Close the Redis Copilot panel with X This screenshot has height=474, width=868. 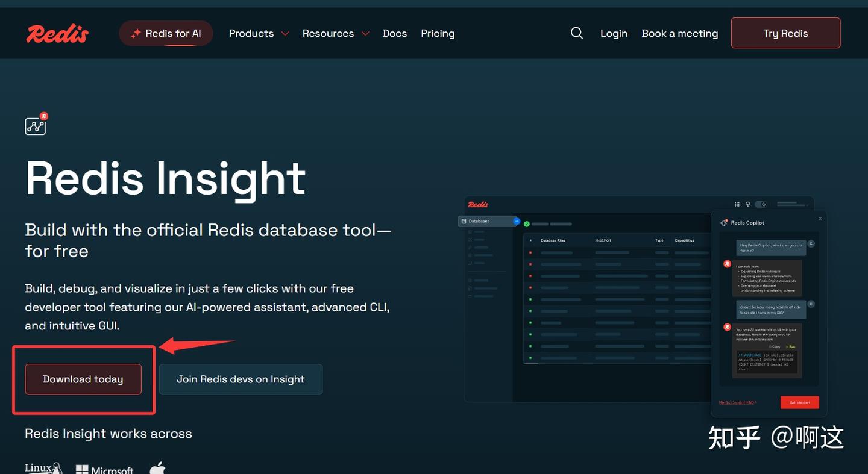click(820, 218)
